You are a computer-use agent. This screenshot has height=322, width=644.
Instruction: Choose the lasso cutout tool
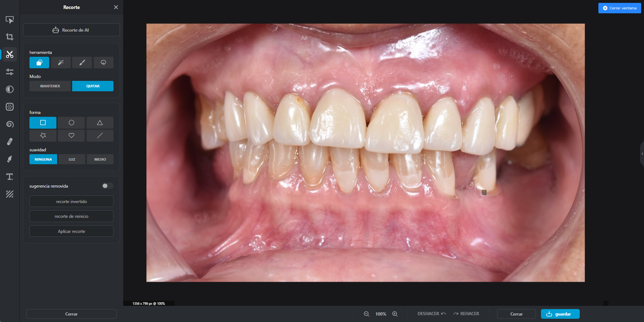tap(103, 63)
